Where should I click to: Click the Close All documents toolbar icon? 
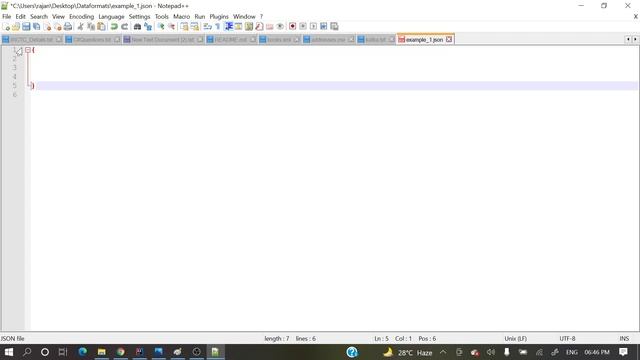[x=58, y=27]
